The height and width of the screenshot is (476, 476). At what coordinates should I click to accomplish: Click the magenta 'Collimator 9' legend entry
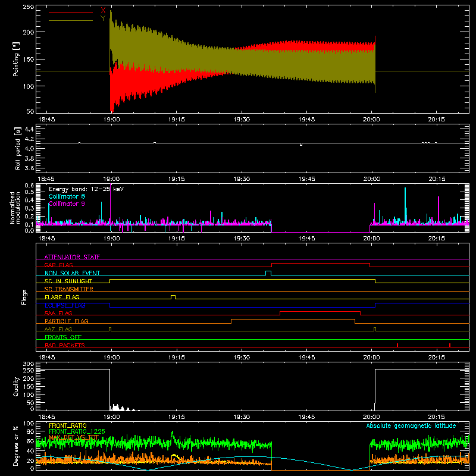click(67, 203)
